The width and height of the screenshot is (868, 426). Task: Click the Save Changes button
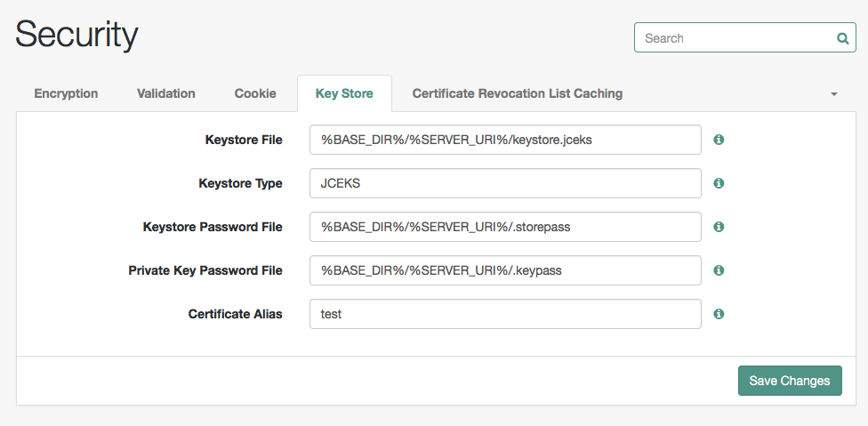(x=790, y=381)
